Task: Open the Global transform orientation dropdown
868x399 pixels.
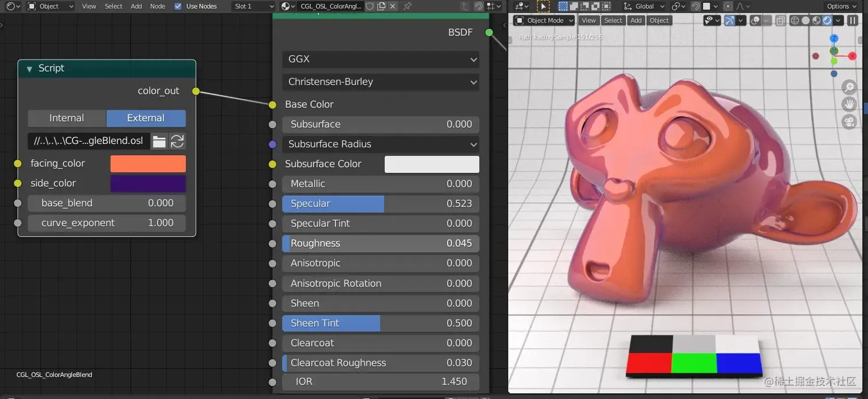Action: (x=644, y=6)
